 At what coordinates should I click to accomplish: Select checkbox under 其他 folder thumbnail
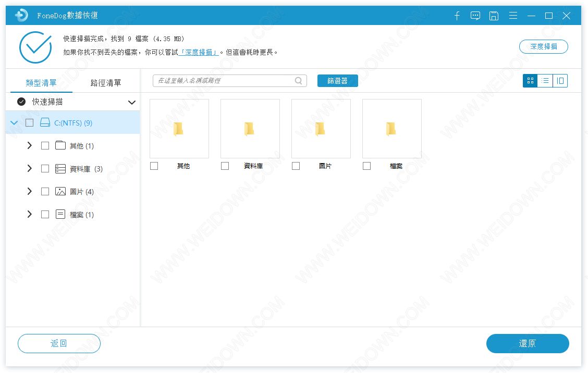point(154,166)
